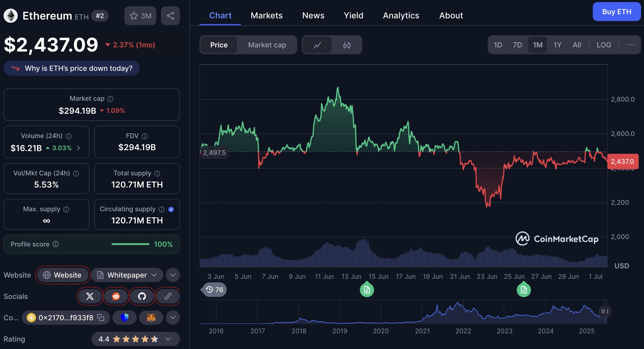Set chart range to 1Y
This screenshot has height=349, width=644.
coord(558,45)
